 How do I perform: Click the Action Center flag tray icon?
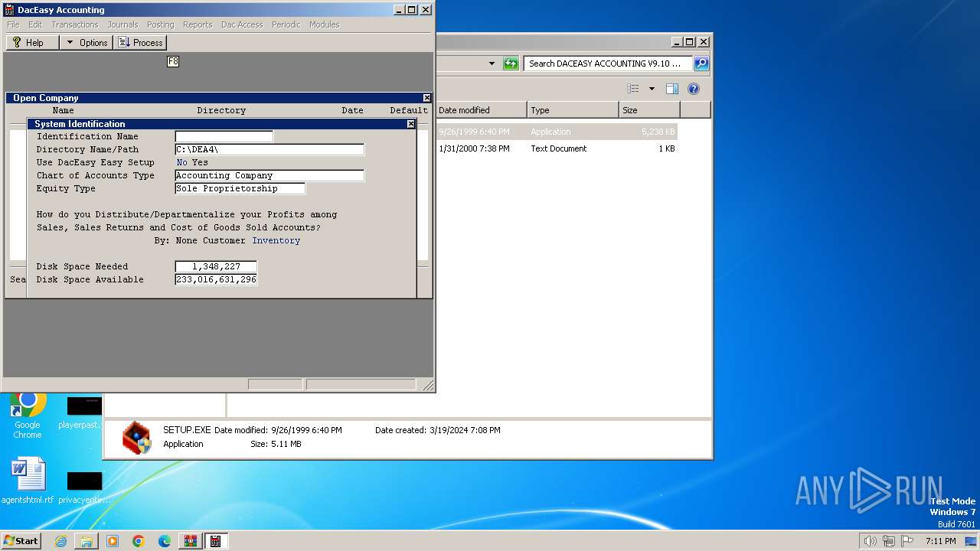tap(907, 541)
